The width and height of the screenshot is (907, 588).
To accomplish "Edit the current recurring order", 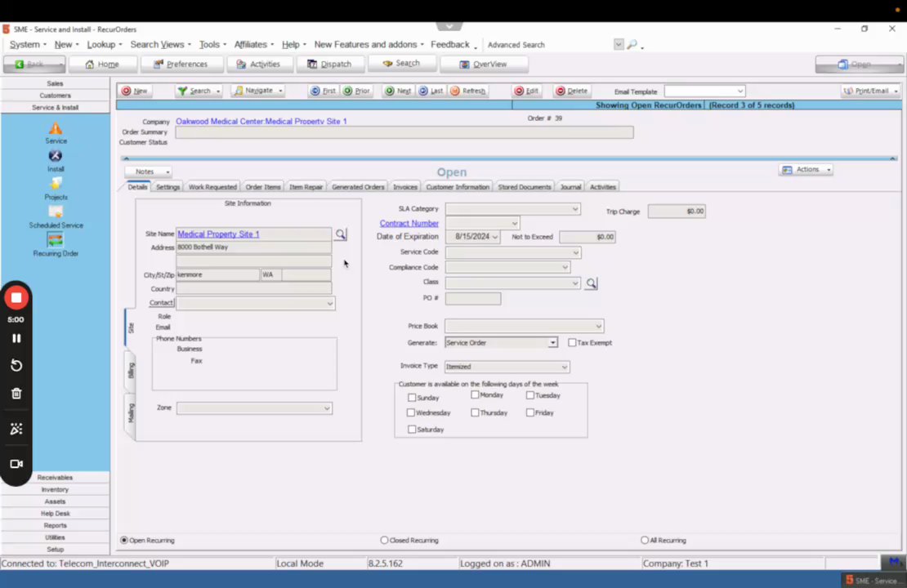I will tap(527, 91).
